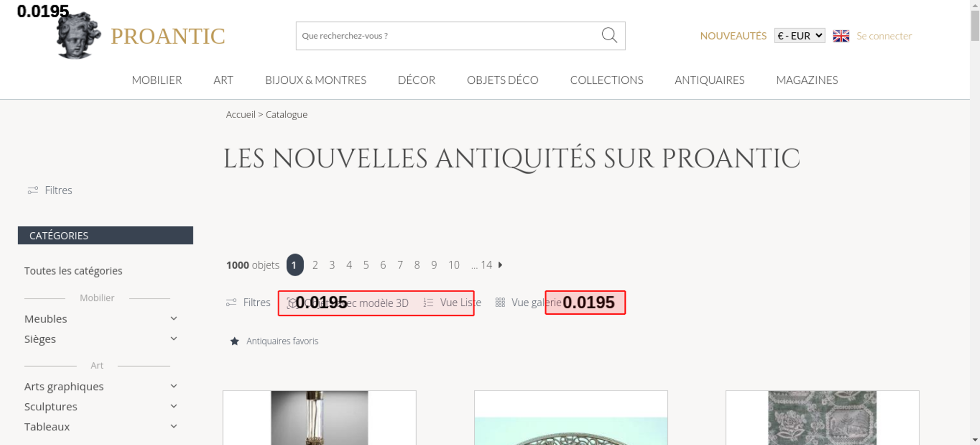Go to next page arrow
Viewport: 980px width, 445px height.
point(500,265)
